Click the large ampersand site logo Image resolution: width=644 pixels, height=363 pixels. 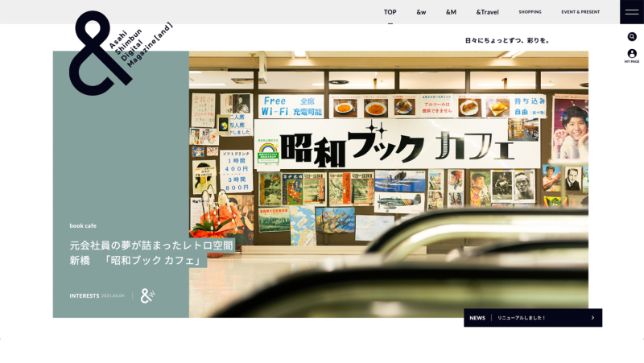click(x=90, y=52)
